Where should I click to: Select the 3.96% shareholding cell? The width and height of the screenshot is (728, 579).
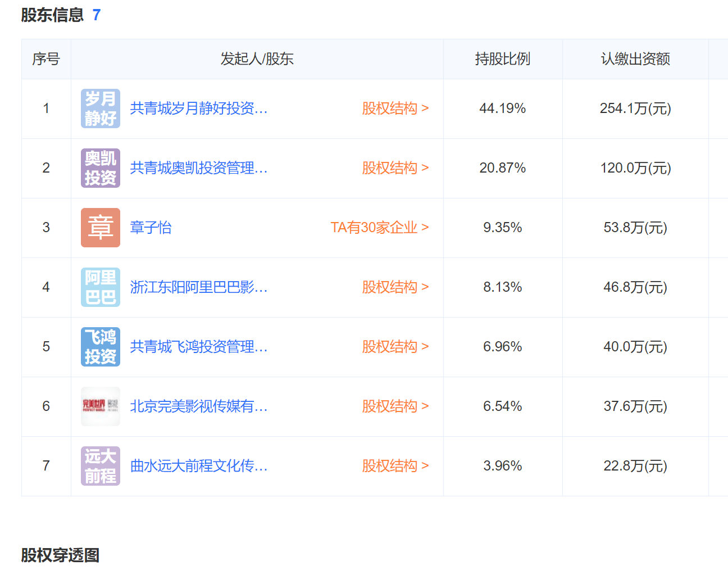click(x=503, y=466)
